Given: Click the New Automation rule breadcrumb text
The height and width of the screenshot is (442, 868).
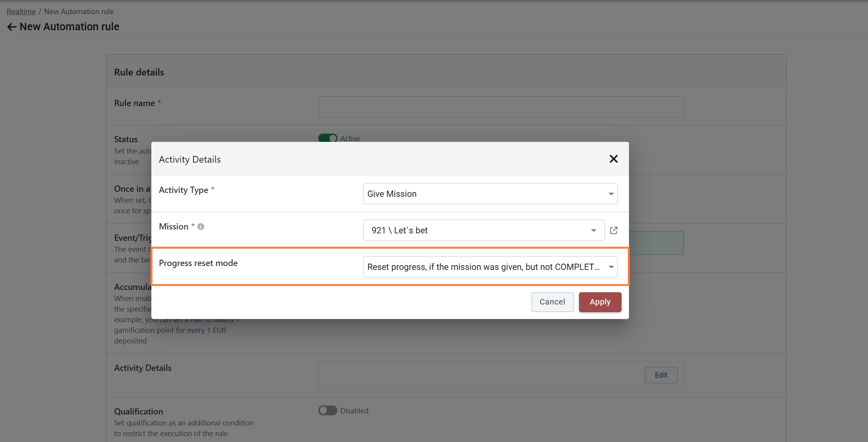Looking at the screenshot, I should click(79, 11).
